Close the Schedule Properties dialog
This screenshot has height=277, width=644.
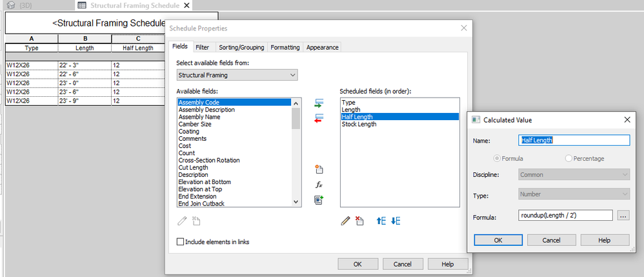pyautogui.click(x=464, y=28)
